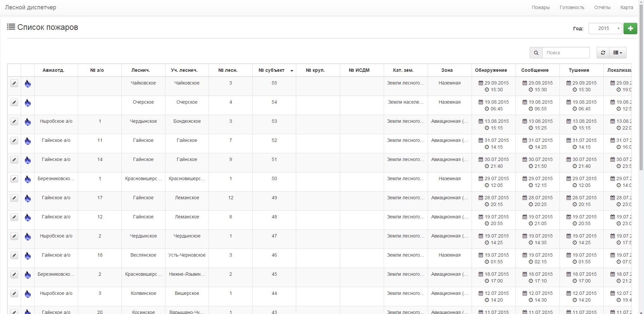Click flame icon for fire 45
Viewport: 644px width, 314px height.
(28, 275)
